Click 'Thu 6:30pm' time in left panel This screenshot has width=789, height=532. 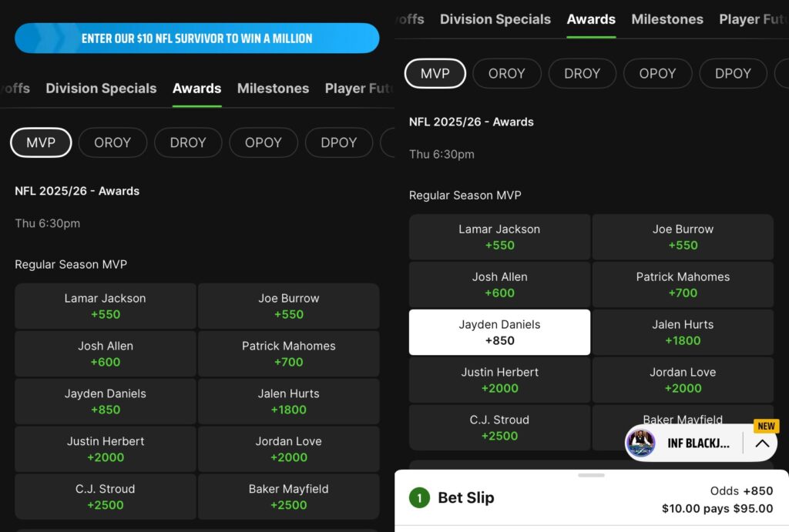pyautogui.click(x=47, y=223)
